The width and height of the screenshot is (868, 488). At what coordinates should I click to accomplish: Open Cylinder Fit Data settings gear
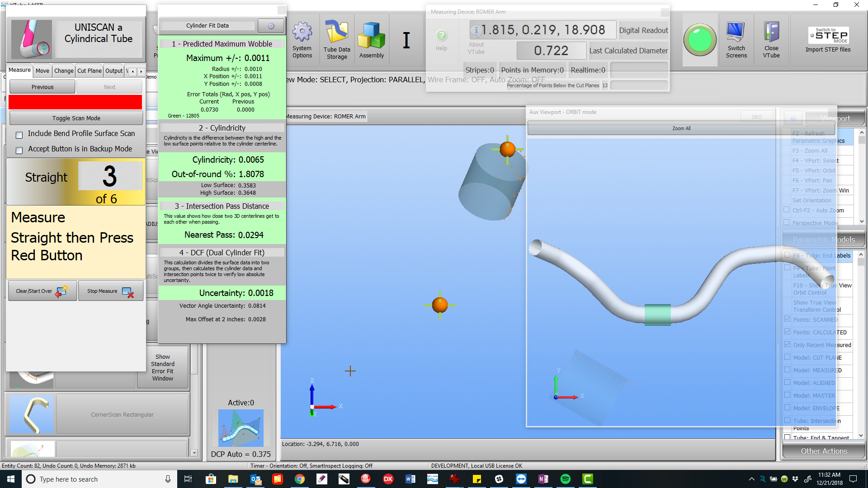[x=271, y=26]
